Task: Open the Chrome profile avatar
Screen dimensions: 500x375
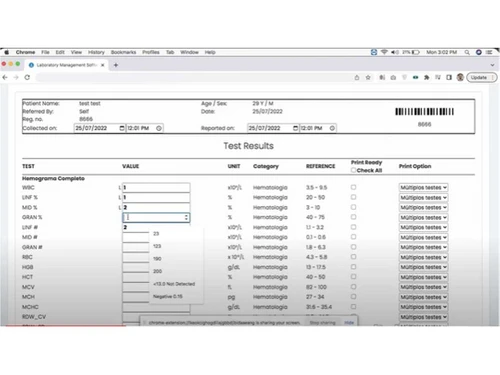Action: coord(460,77)
